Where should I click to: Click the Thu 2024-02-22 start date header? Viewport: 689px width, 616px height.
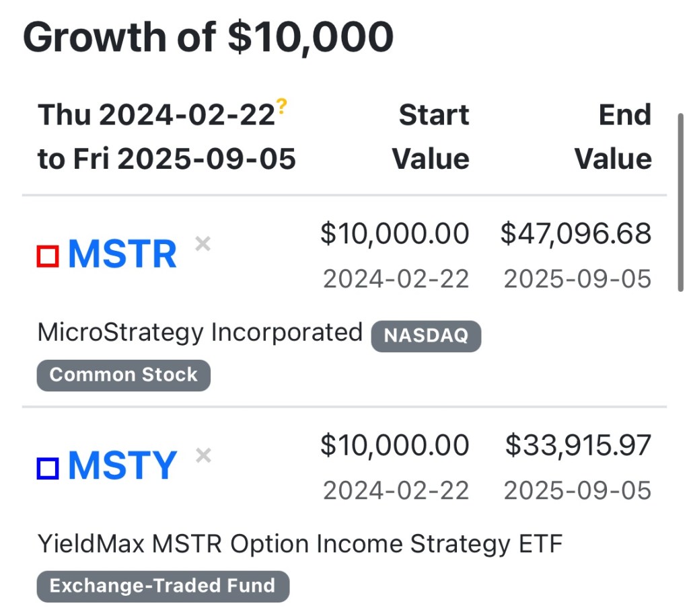pos(157,115)
